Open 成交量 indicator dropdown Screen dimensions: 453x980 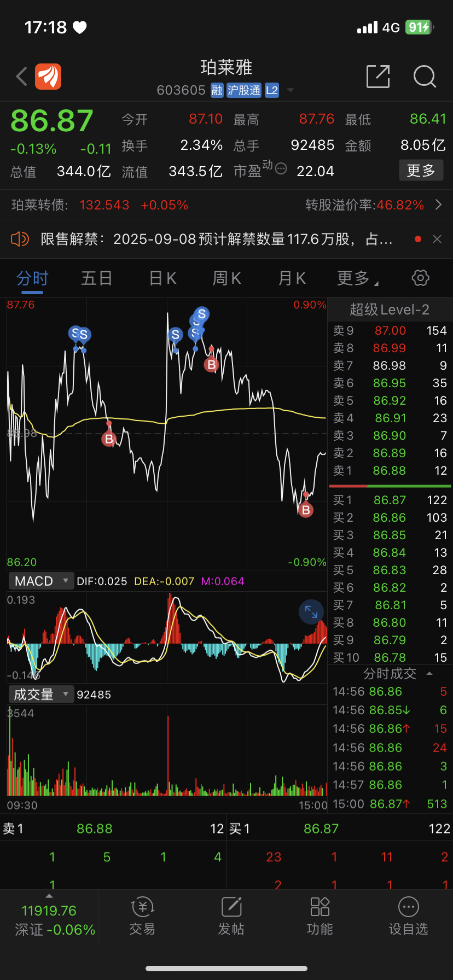tap(41, 695)
